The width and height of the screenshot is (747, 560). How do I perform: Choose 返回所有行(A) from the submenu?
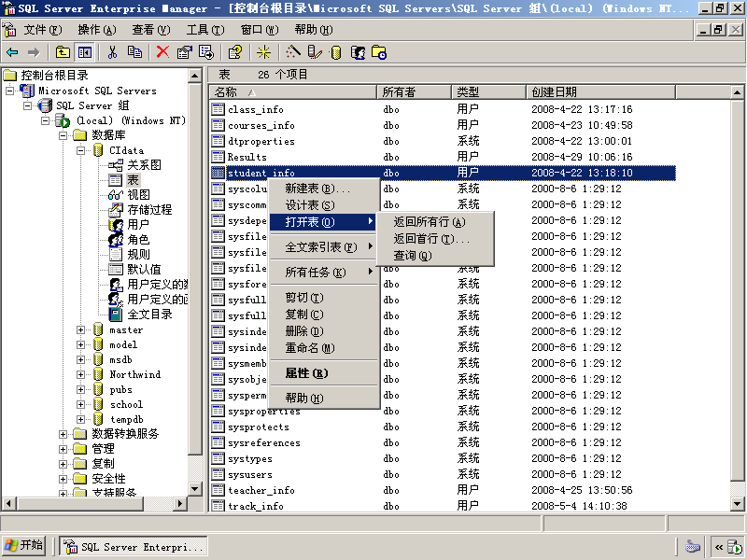[x=435, y=222]
